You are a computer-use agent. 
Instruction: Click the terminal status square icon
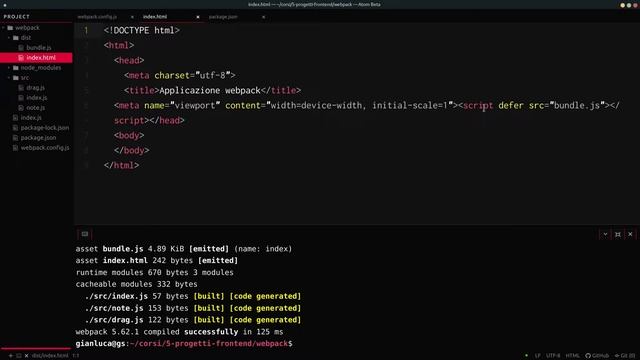click(18, 356)
